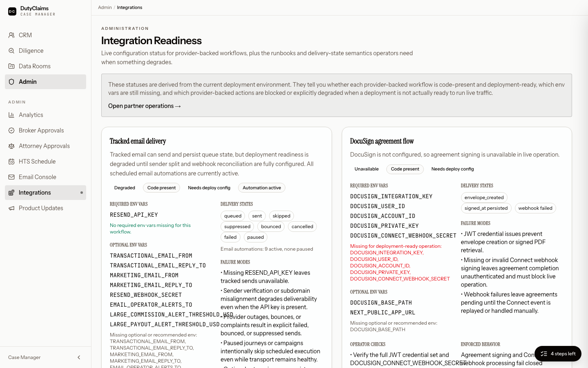Click the suppressed delivery state chip
Image resolution: width=588 pixels, height=368 pixels.
[x=237, y=227]
